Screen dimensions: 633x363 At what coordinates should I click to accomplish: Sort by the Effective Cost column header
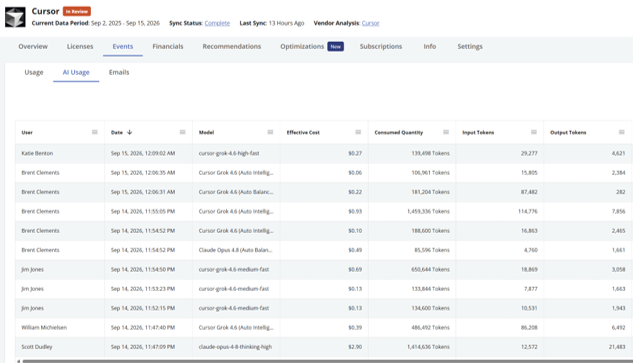click(303, 132)
